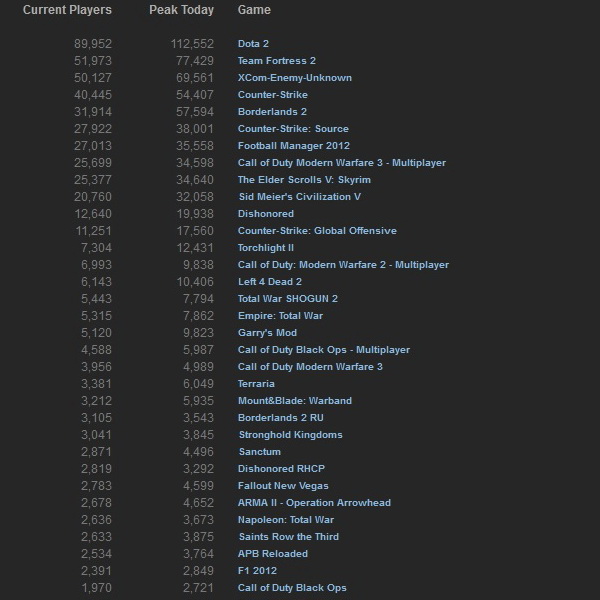Select Mount&Blade: Warband in the list

[294, 401]
